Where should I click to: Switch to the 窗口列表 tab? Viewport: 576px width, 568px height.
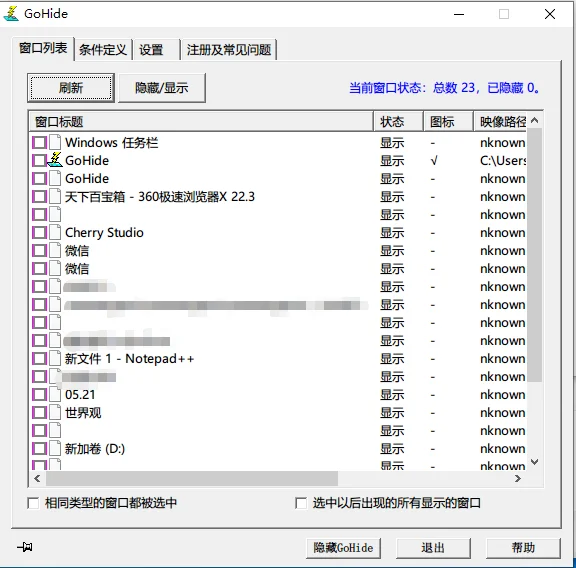tap(43, 48)
